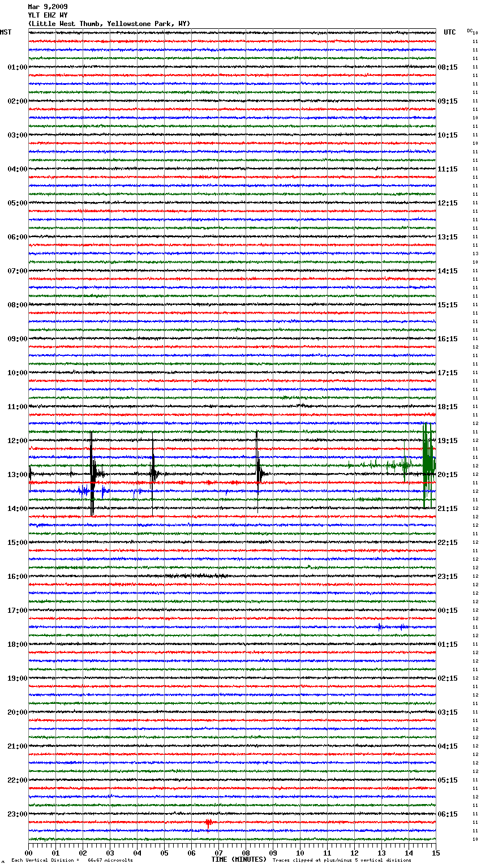
Task: Select the 20:00 MST time label
Action: [18, 712]
